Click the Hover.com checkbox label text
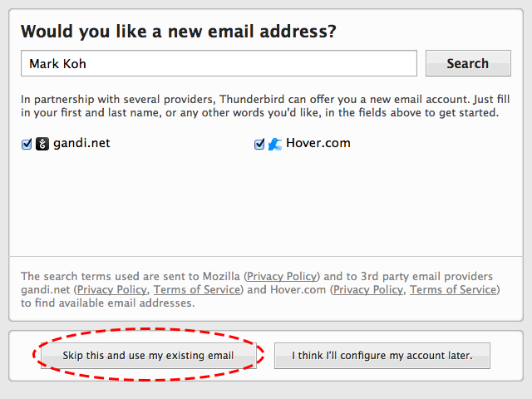532x399 pixels. [x=318, y=143]
